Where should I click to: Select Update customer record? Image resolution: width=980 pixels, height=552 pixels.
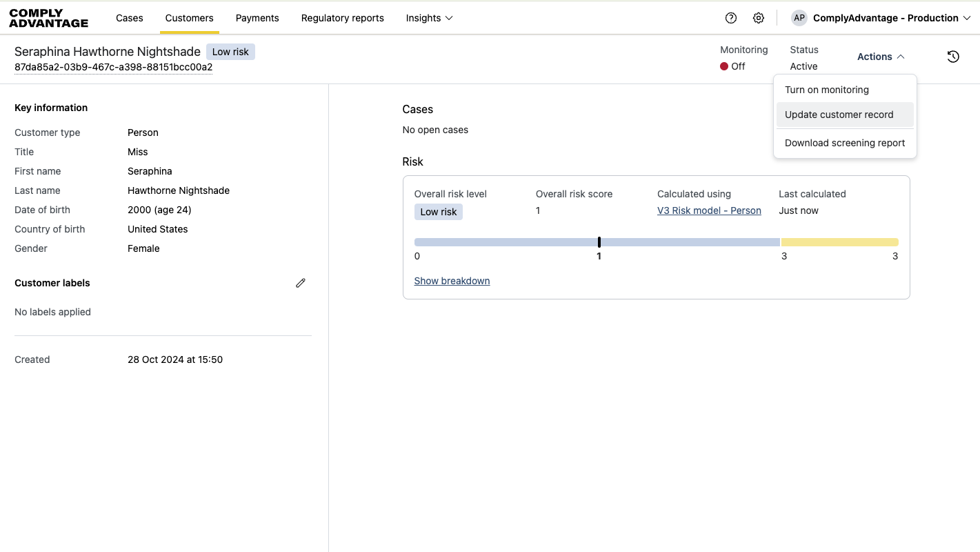point(839,115)
